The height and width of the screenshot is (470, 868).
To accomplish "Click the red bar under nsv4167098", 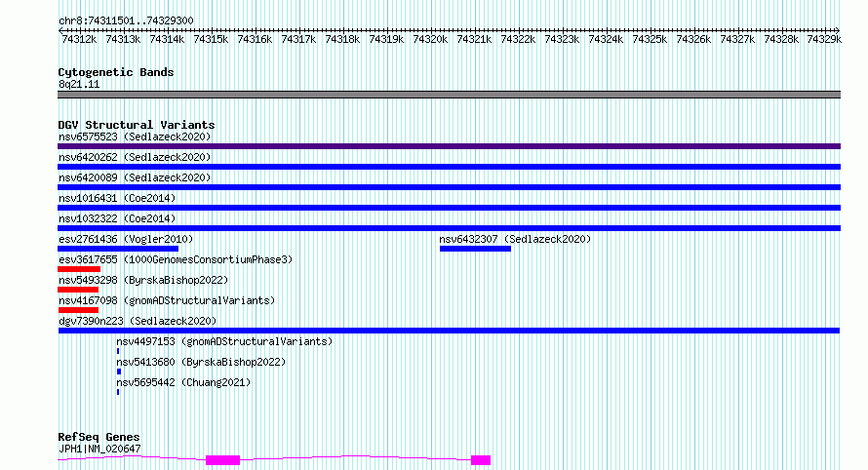I will tap(78, 310).
